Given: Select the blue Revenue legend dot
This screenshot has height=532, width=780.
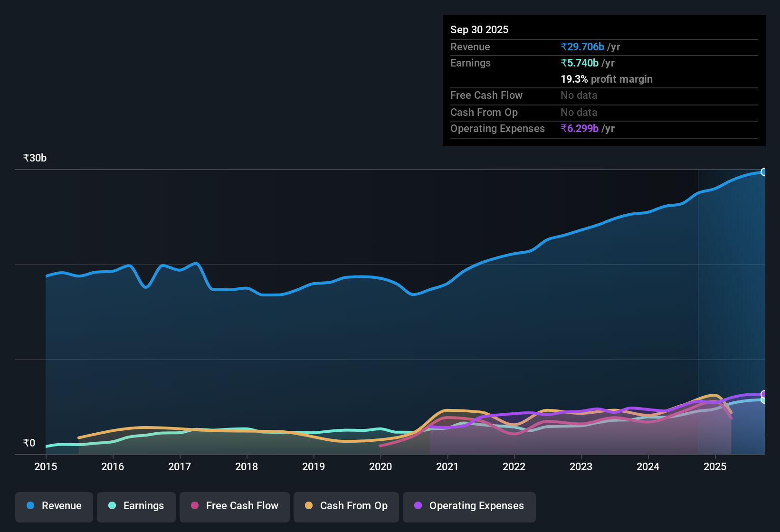Looking at the screenshot, I should pyautogui.click(x=30, y=506).
